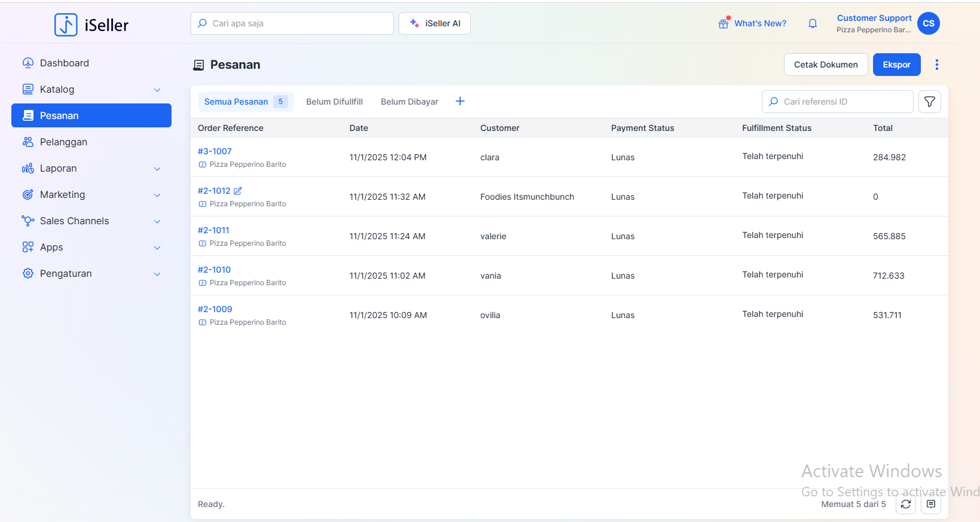Click the Ekspor button

click(896, 65)
